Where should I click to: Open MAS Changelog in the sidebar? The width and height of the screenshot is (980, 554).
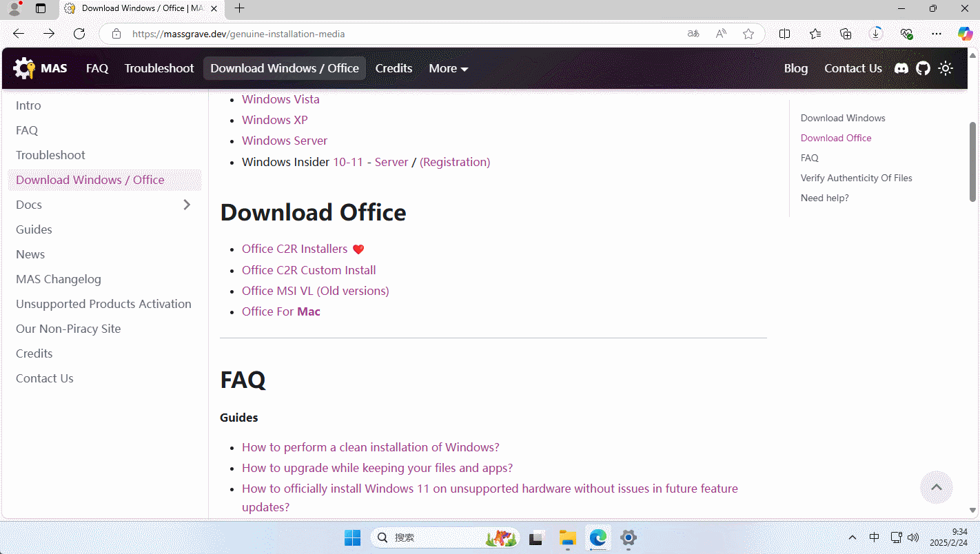[59, 279]
